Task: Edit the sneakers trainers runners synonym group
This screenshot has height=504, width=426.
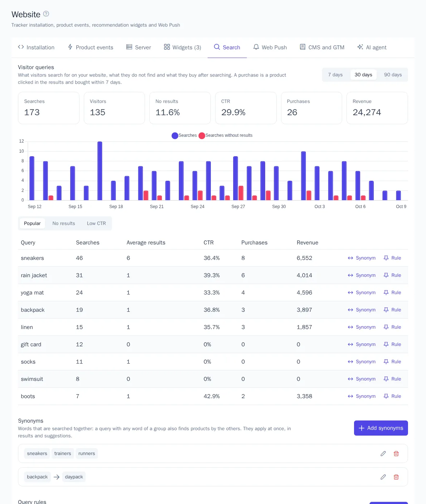Action: coord(383,454)
